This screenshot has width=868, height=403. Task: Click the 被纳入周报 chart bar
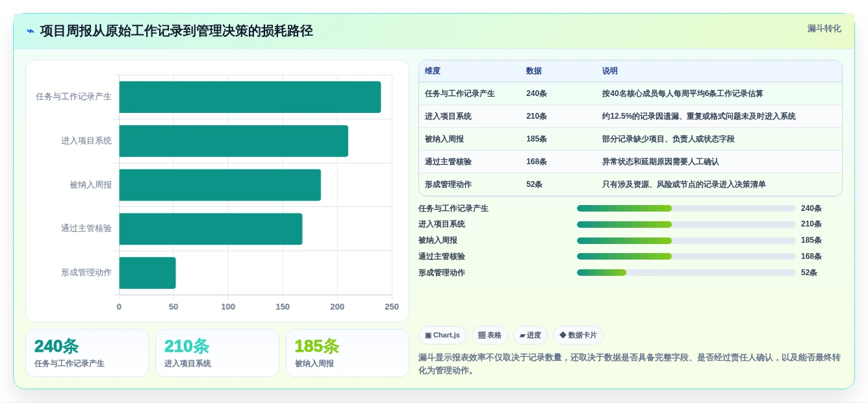[x=220, y=185]
